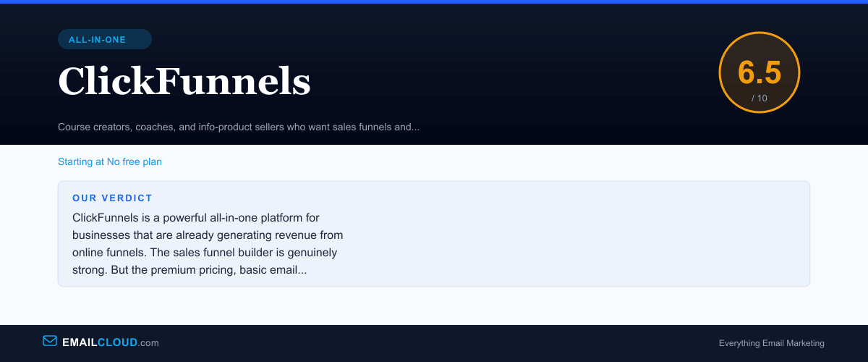Click the "Starting at No free plan" link
868x362 pixels.
(x=110, y=161)
